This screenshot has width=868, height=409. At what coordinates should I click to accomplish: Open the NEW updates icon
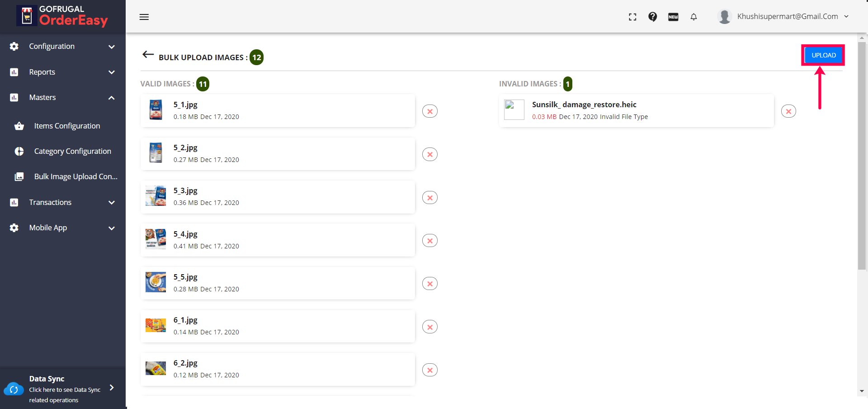[x=673, y=17]
